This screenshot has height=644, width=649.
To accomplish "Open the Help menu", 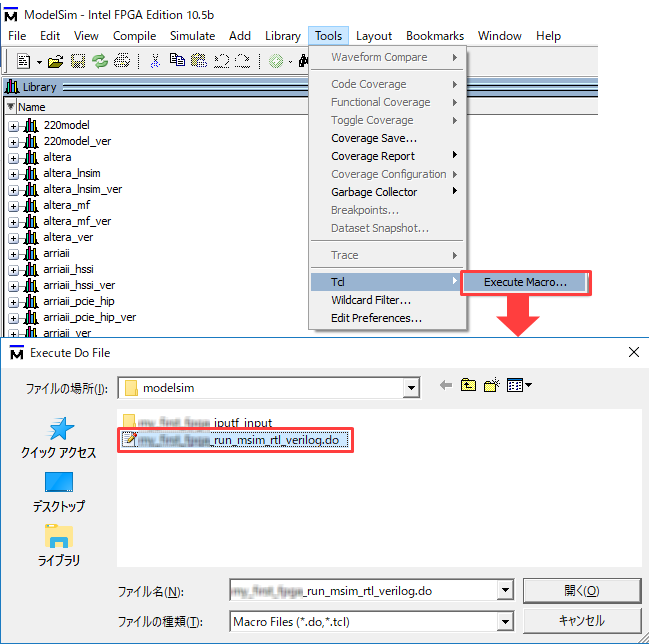I will (x=548, y=36).
